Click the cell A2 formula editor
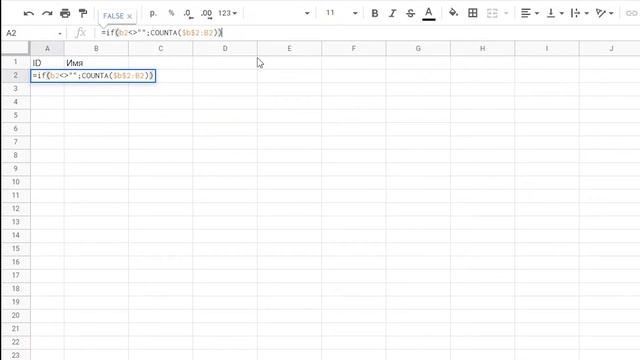This screenshot has width=640, height=360. coord(93,76)
